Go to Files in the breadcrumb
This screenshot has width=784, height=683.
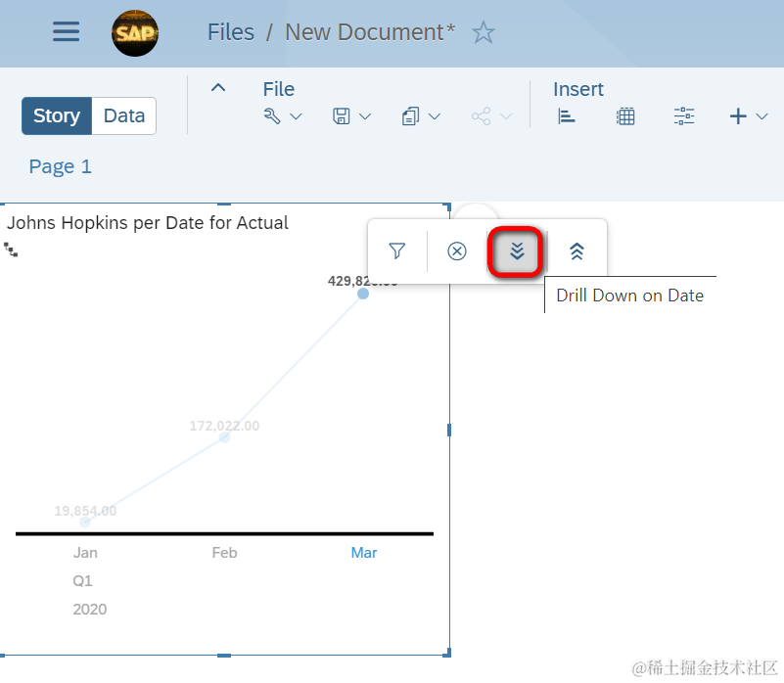pyautogui.click(x=230, y=32)
